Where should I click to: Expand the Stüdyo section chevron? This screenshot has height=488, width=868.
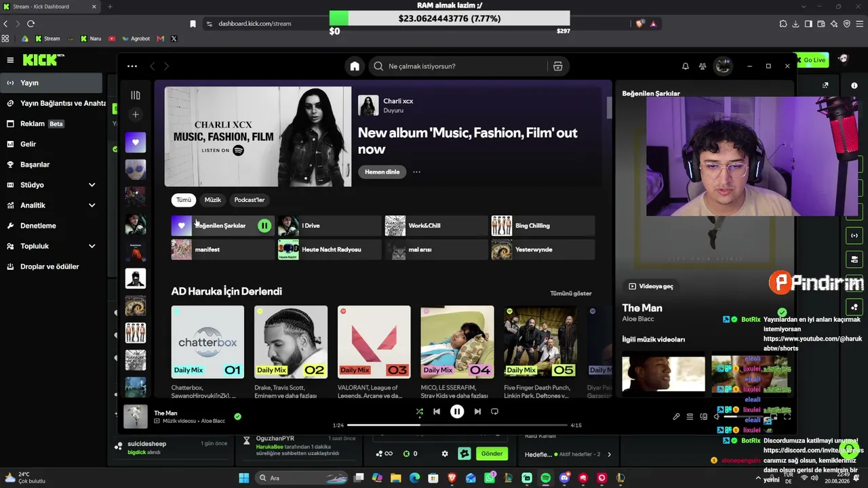click(x=92, y=185)
